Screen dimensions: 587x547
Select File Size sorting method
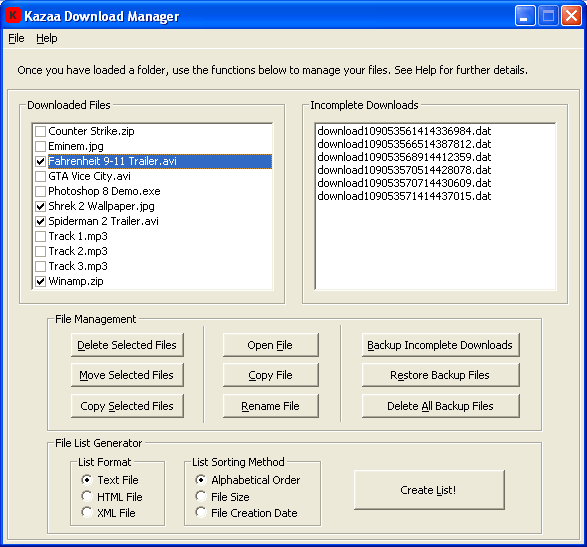click(x=201, y=496)
